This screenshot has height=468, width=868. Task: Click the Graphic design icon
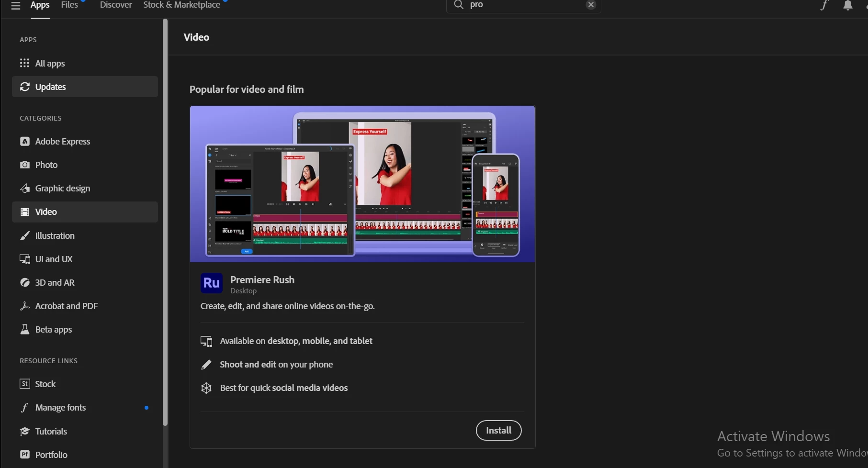click(x=25, y=188)
